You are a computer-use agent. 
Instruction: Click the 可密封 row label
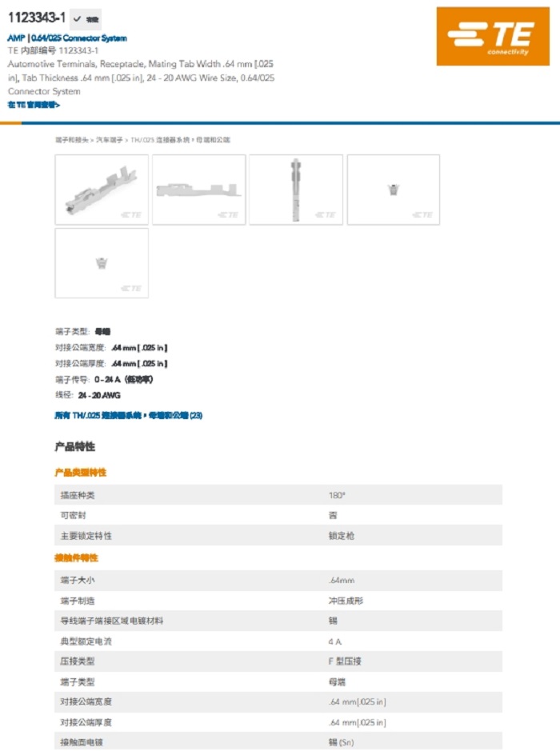pyautogui.click(x=74, y=515)
